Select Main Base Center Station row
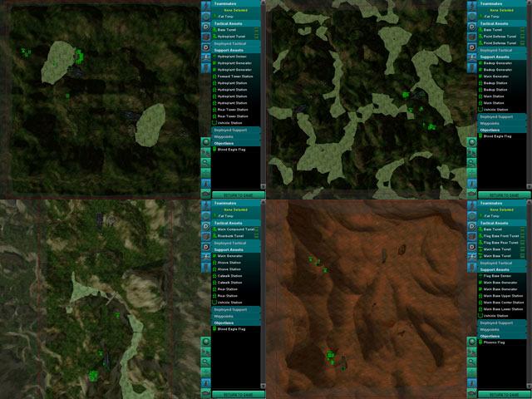Screen dimensions: 532x399 pyautogui.click(x=502, y=303)
